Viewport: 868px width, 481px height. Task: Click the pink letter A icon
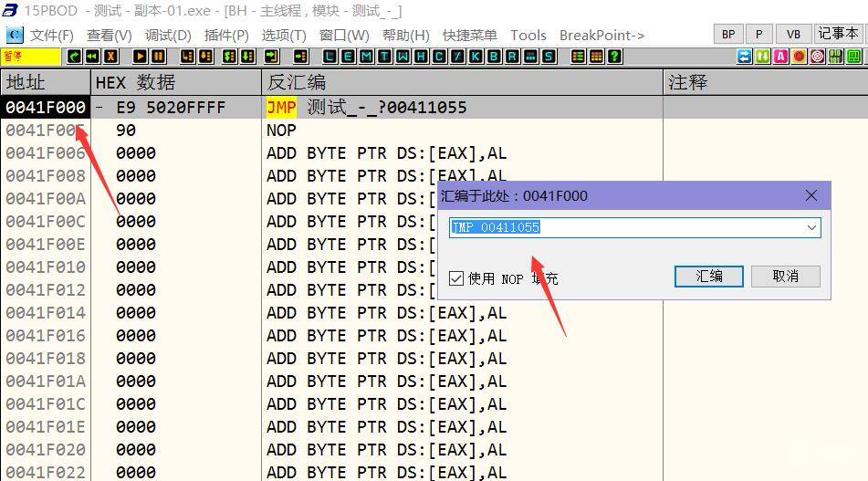point(781,57)
